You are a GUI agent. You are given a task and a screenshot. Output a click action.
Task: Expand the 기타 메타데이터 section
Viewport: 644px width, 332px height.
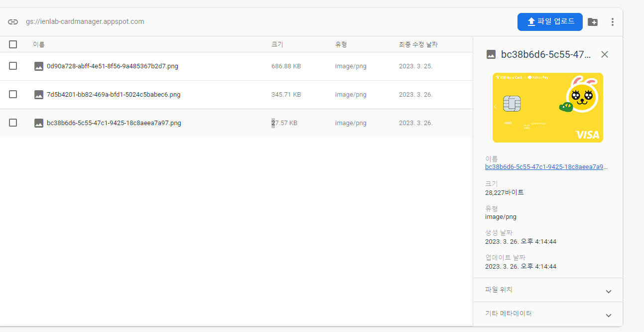[x=548, y=314]
